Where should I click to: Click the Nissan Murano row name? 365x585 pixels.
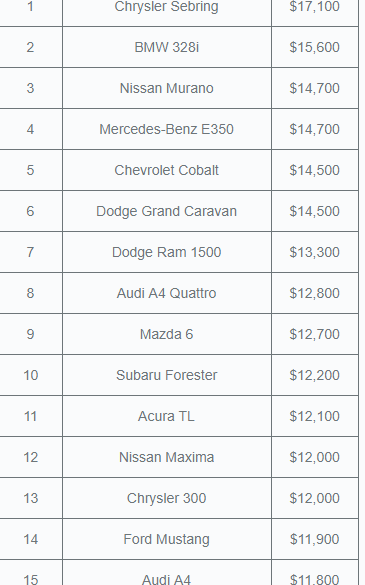[167, 88]
